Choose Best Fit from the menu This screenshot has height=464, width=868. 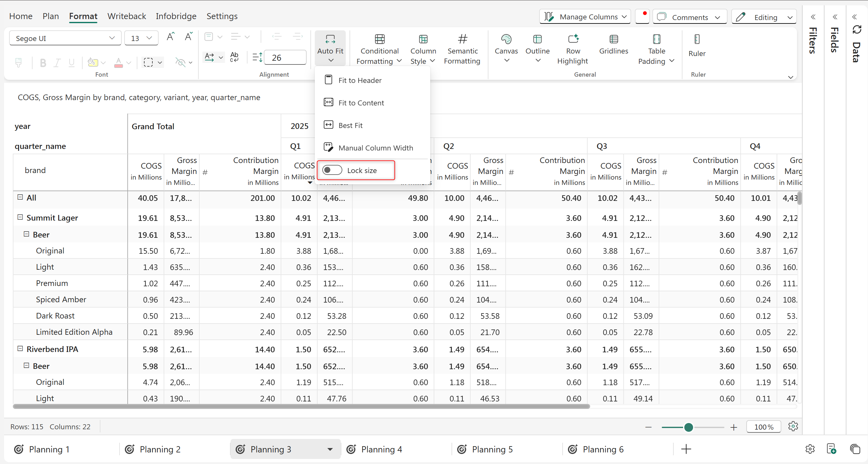click(x=350, y=125)
